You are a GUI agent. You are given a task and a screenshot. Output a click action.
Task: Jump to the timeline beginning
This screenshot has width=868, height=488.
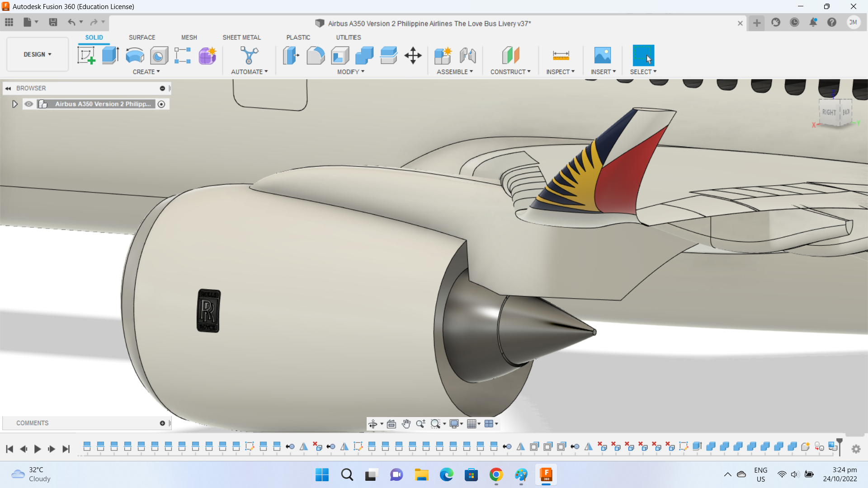coord(9,449)
